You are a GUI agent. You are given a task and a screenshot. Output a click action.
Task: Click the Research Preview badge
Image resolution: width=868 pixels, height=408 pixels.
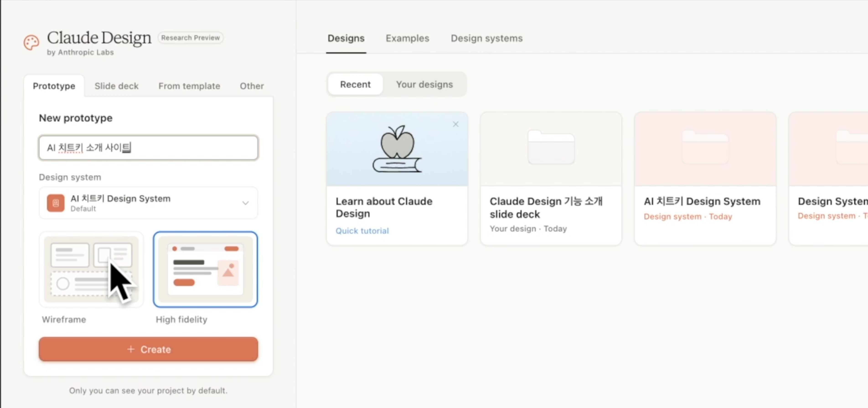coord(190,38)
